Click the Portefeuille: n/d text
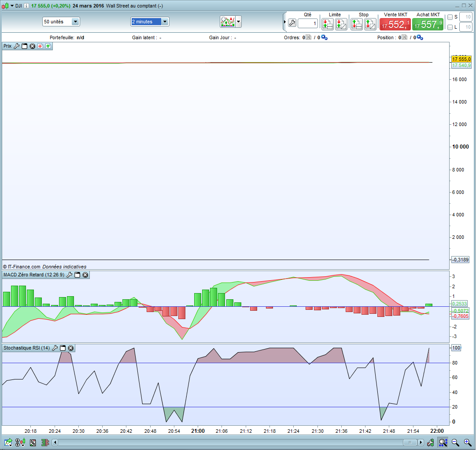 click(x=67, y=37)
